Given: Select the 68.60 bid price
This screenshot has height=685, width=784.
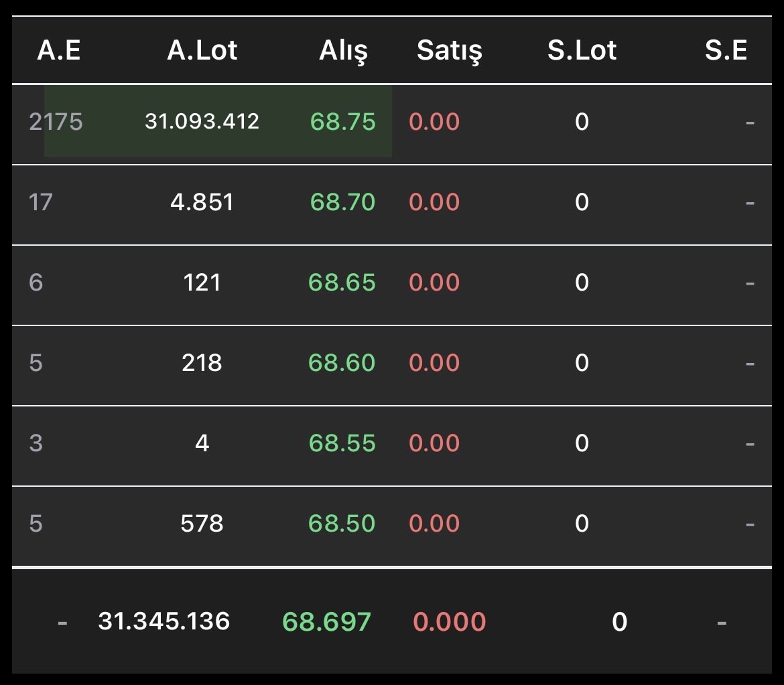Looking at the screenshot, I should click(342, 363).
